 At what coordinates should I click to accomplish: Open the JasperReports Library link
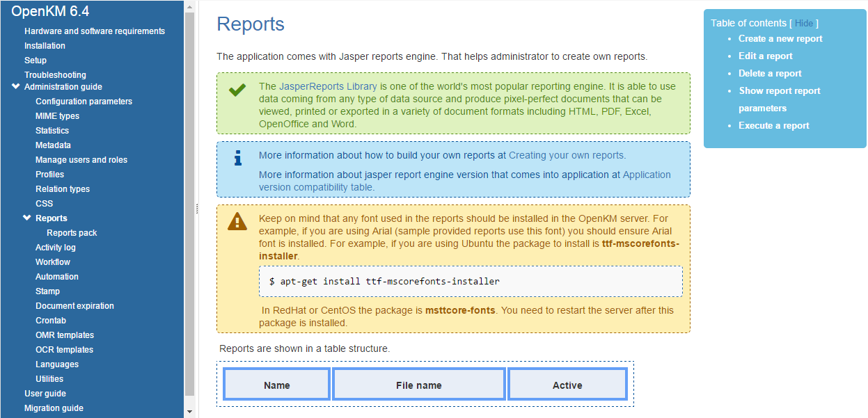(x=328, y=86)
